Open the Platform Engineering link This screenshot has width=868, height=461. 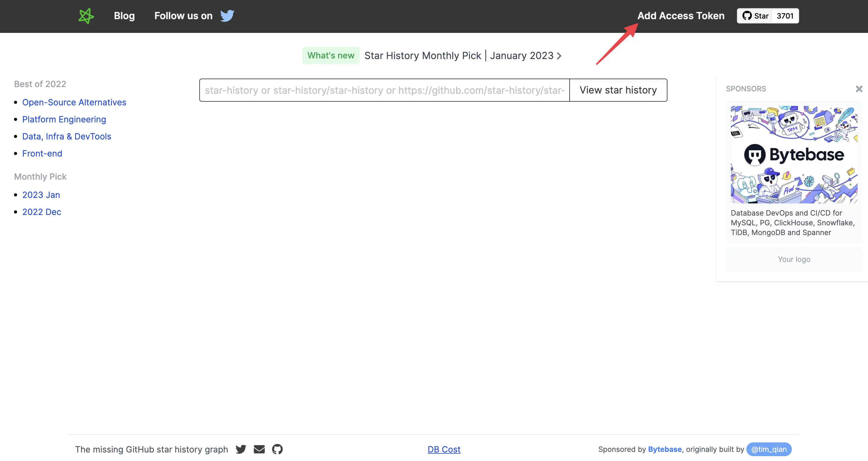click(x=64, y=120)
